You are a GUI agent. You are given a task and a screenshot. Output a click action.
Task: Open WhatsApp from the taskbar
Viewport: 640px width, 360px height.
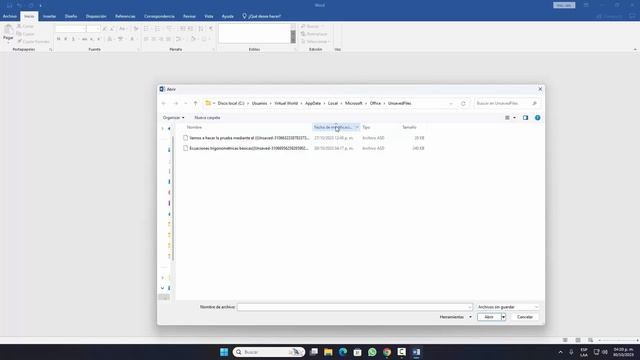click(x=372, y=352)
